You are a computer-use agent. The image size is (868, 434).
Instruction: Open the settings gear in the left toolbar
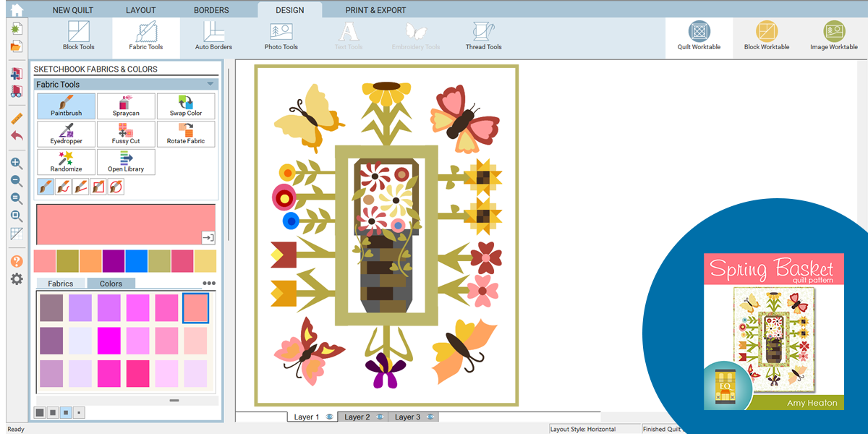click(x=16, y=278)
